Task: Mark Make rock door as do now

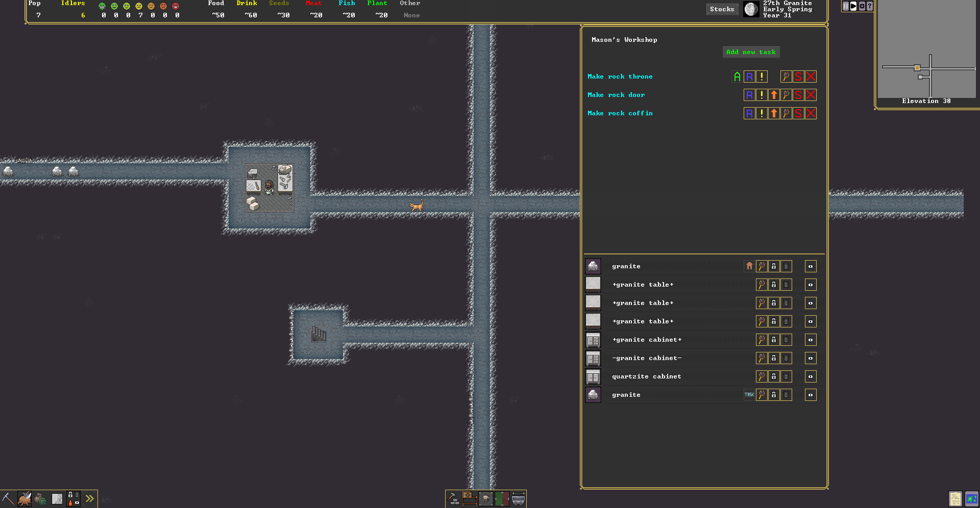Action: (762, 95)
